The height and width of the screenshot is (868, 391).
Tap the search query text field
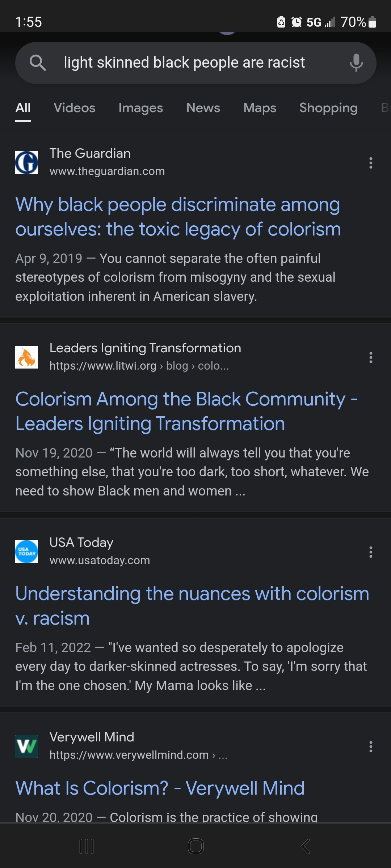(184, 63)
